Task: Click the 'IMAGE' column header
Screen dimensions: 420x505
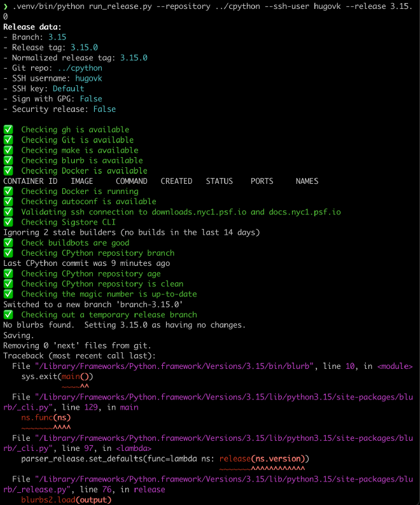Action: point(82,181)
